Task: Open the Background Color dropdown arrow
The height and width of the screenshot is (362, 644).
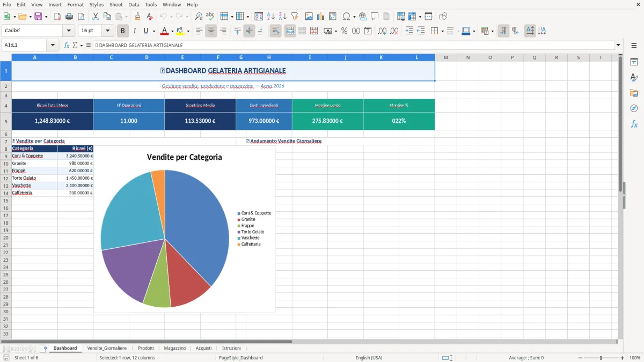Action: [188, 31]
